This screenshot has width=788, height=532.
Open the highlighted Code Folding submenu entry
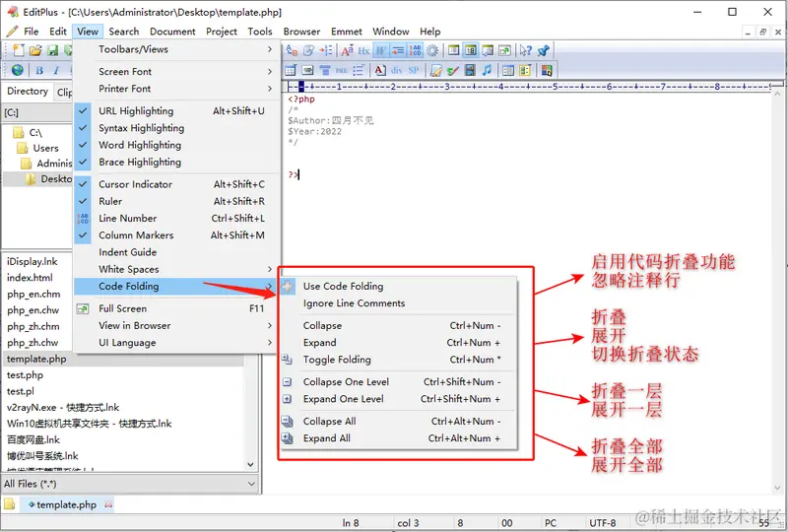[x=176, y=286]
